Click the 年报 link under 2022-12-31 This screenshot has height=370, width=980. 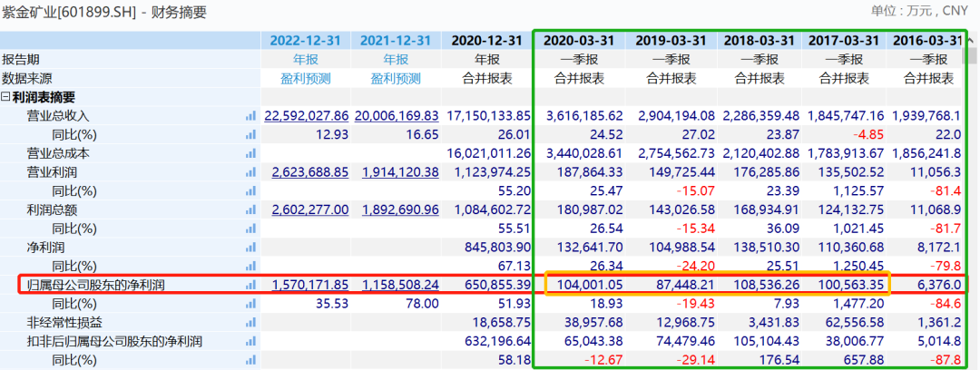click(x=307, y=60)
